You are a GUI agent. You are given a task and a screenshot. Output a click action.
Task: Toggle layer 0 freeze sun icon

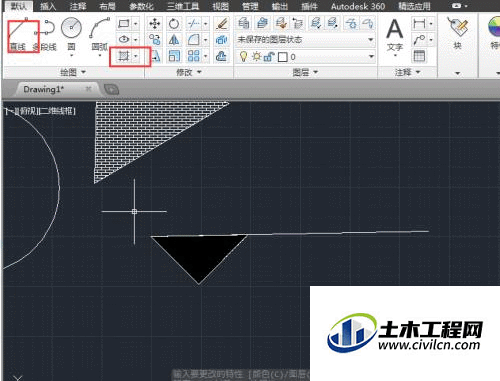256,57
